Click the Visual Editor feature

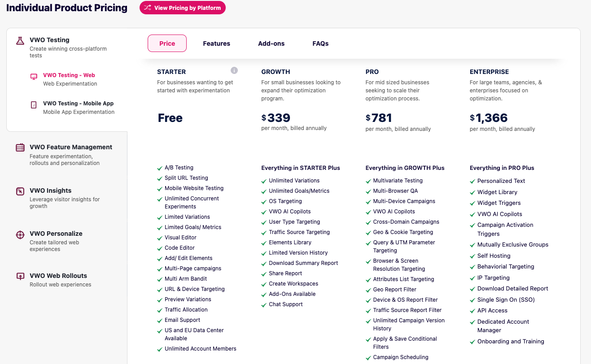pos(180,238)
